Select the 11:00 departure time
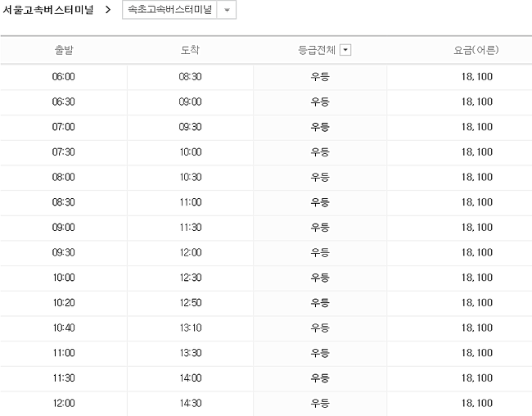The image size is (532, 416). pos(64,353)
